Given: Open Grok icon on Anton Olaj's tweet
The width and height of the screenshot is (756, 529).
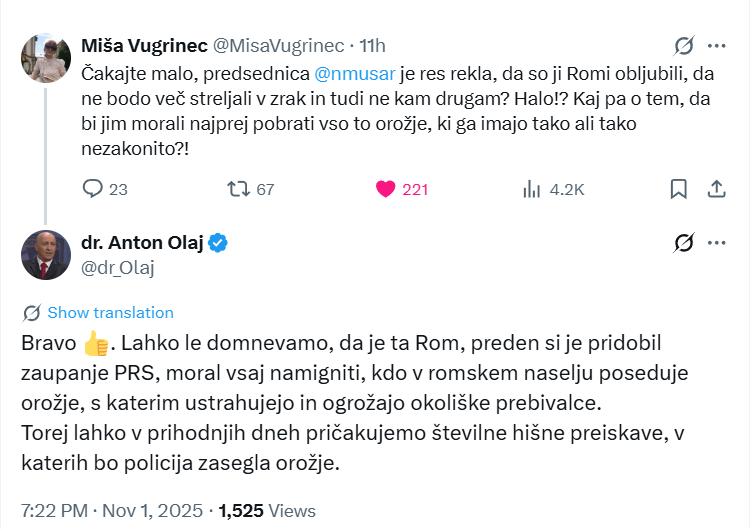Looking at the screenshot, I should point(684,243).
